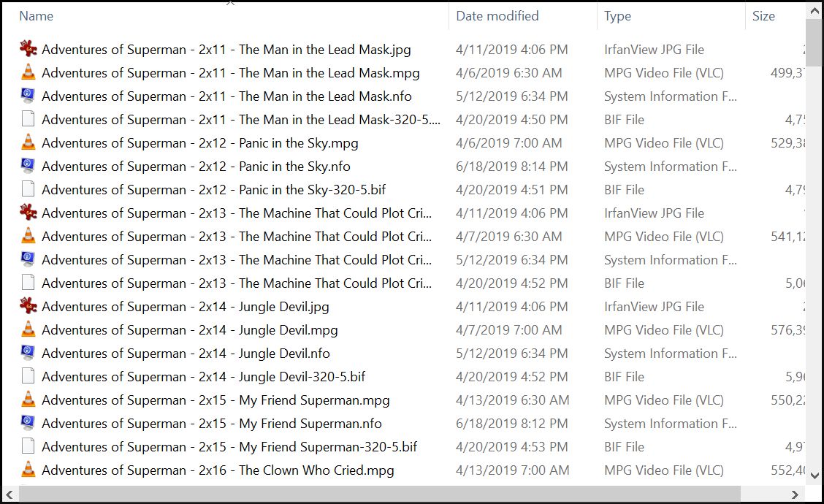Click the blank file icon of Jungle Devil-320-5.bif
The height and width of the screenshot is (504, 824).
pyautogui.click(x=28, y=376)
